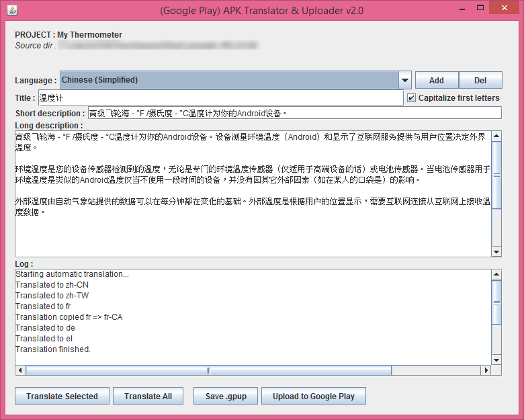The width and height of the screenshot is (524, 420).
Task: Click the Translate Selected button
Action: tap(62, 396)
